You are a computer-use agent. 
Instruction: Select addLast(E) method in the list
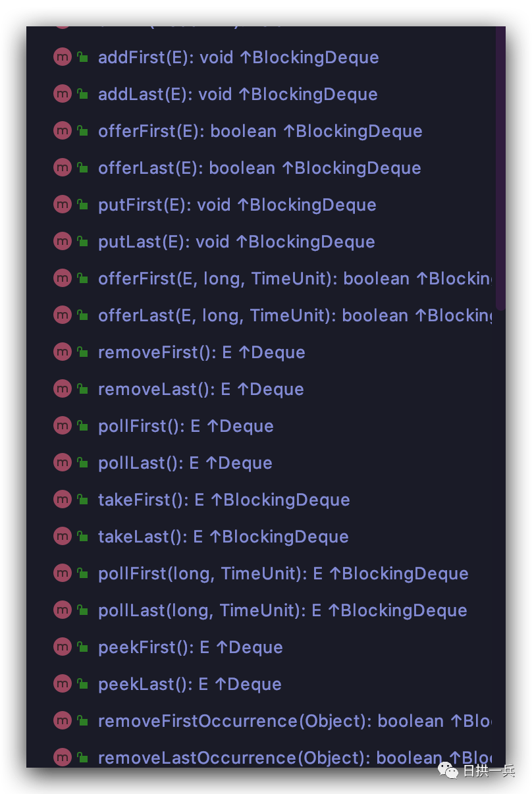coord(238,94)
